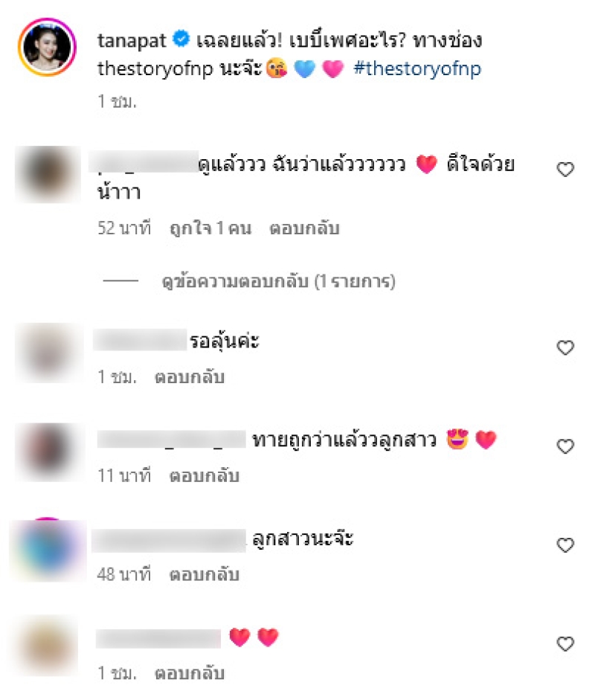Image resolution: width=595 pixels, height=700 pixels.
Task: View likes via 'ถูกใจ 1 คน'
Action: pos(210,228)
